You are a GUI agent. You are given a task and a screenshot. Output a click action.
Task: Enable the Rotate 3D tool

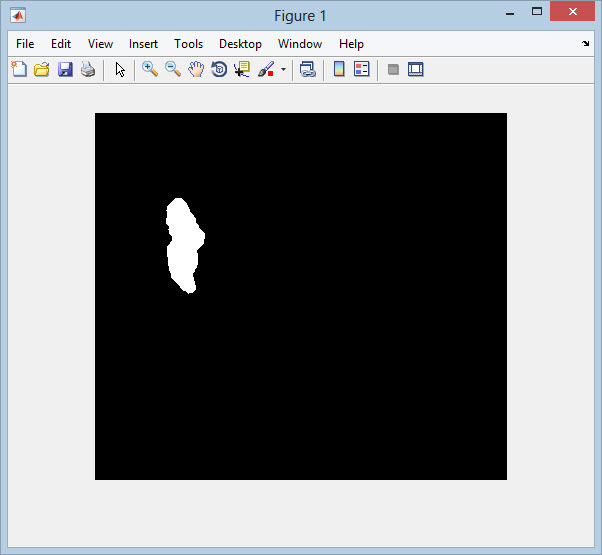[219, 69]
